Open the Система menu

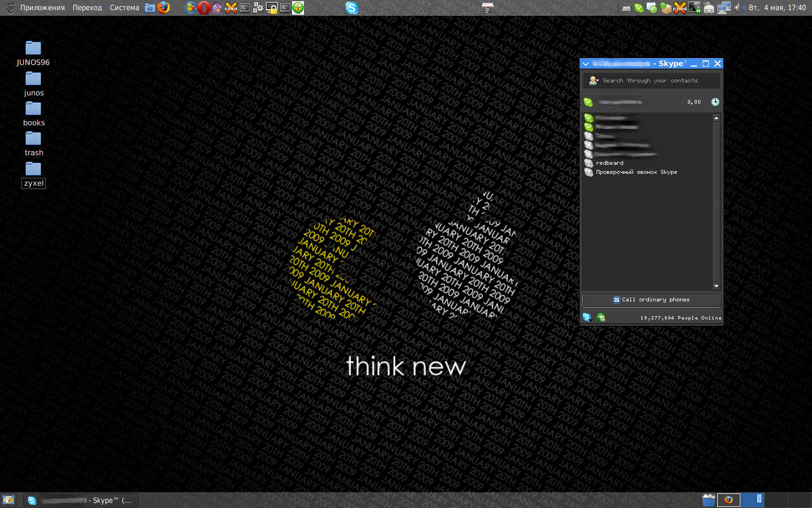tap(125, 7)
